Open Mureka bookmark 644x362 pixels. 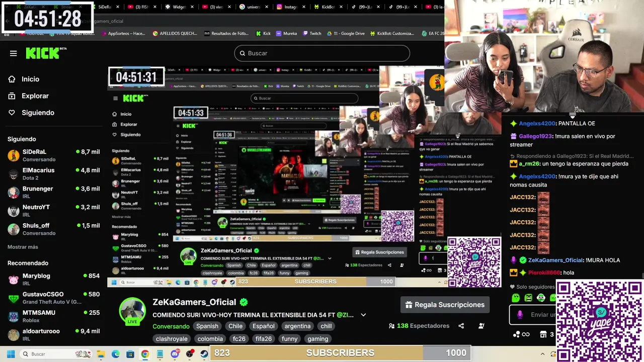click(x=286, y=34)
